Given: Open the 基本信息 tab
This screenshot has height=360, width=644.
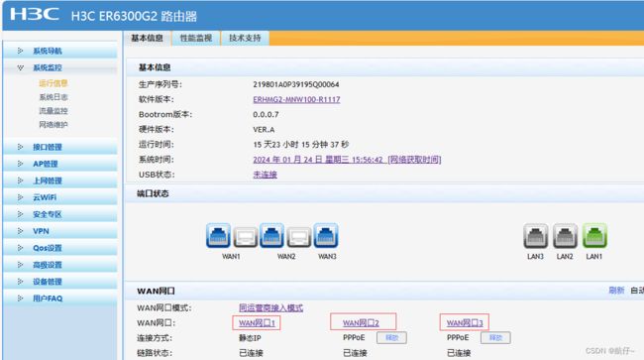Looking at the screenshot, I should click(x=147, y=39).
